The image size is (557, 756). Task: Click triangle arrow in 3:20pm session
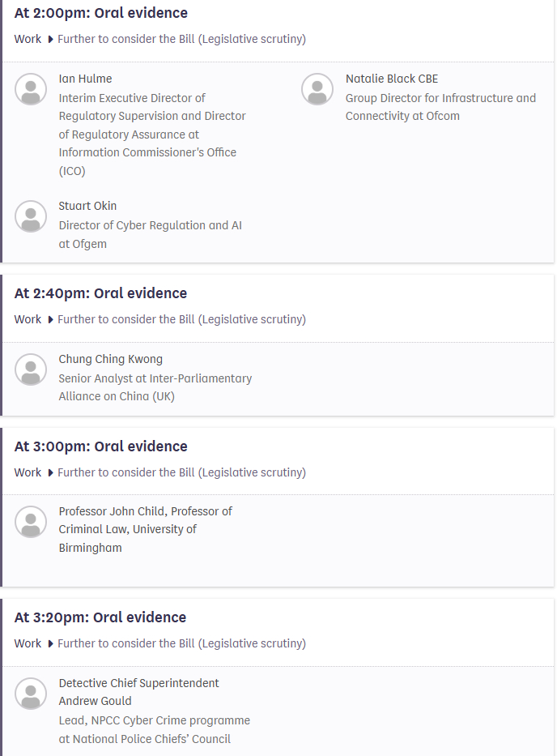click(x=51, y=644)
